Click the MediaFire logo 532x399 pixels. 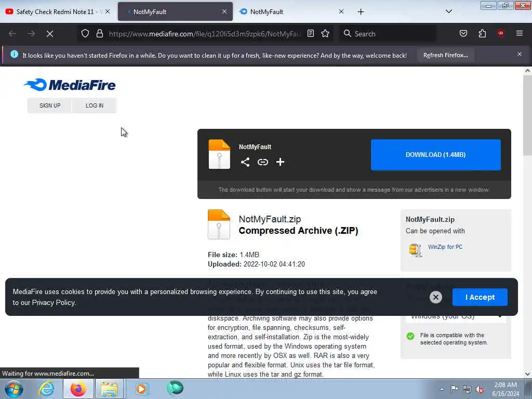point(70,85)
